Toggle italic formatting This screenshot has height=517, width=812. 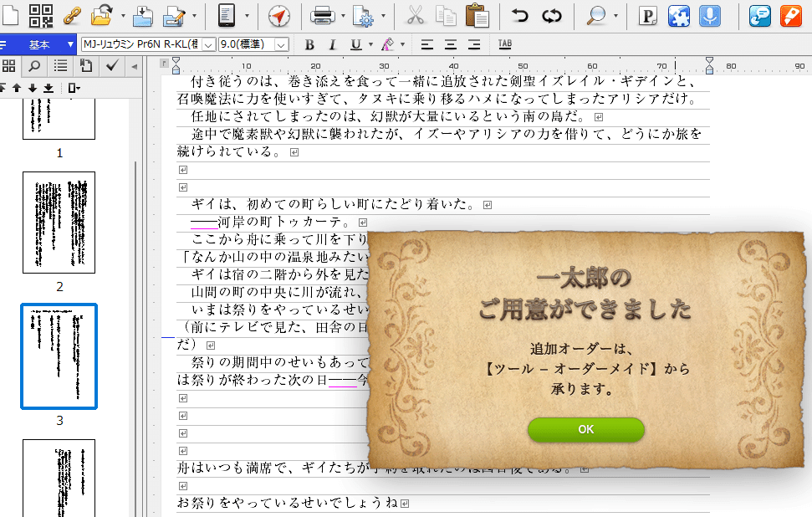tap(333, 45)
